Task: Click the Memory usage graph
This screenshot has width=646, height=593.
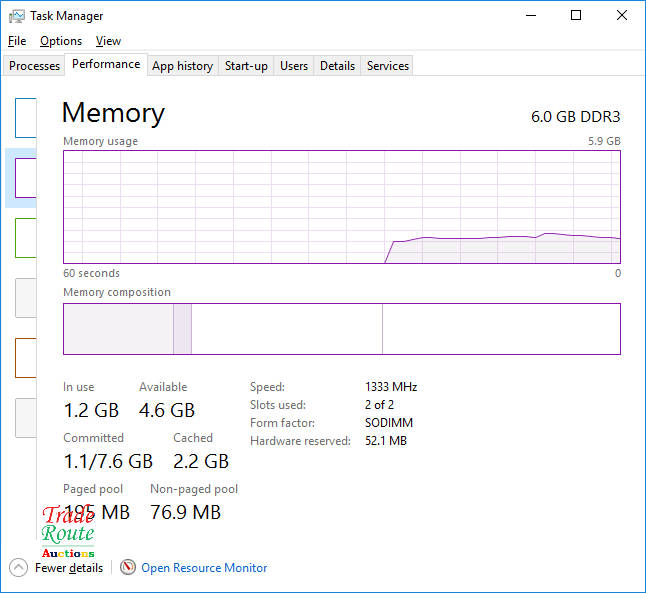Action: pyautogui.click(x=341, y=207)
